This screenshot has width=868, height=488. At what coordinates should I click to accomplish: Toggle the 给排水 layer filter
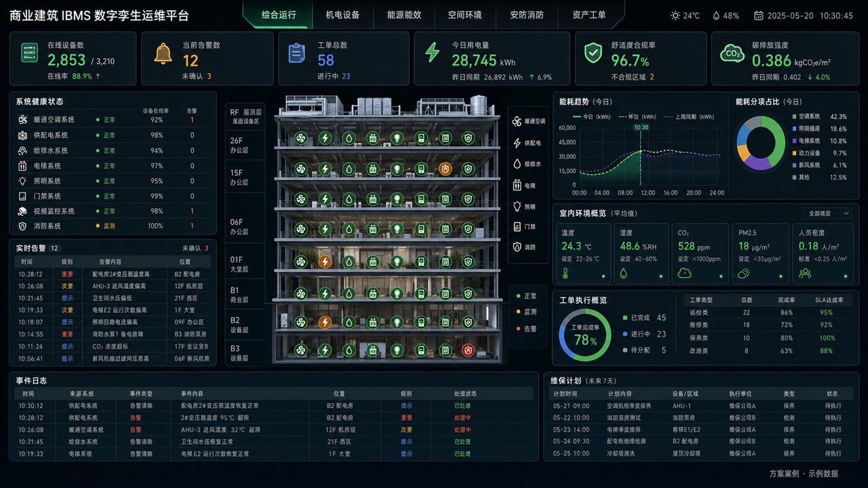click(528, 164)
